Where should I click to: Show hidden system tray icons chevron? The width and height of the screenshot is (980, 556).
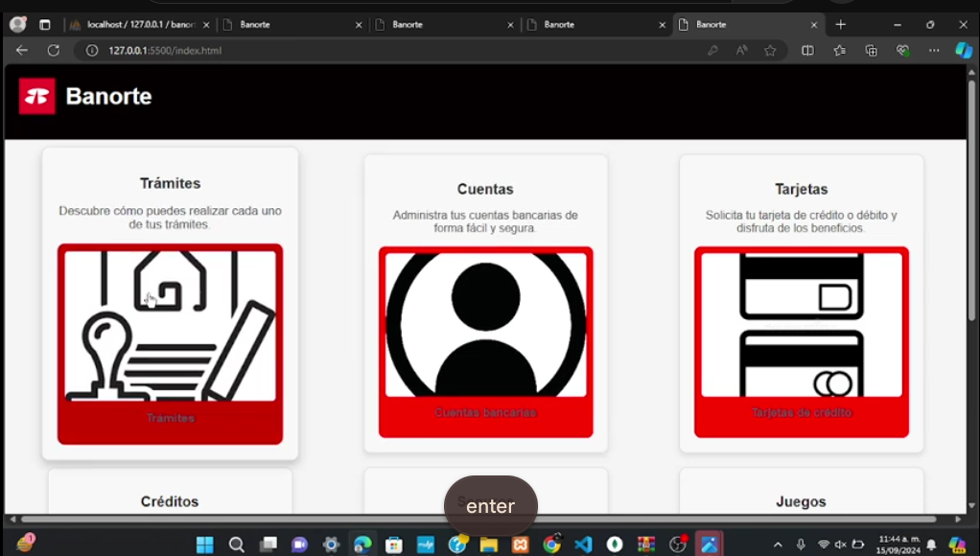pyautogui.click(x=778, y=544)
